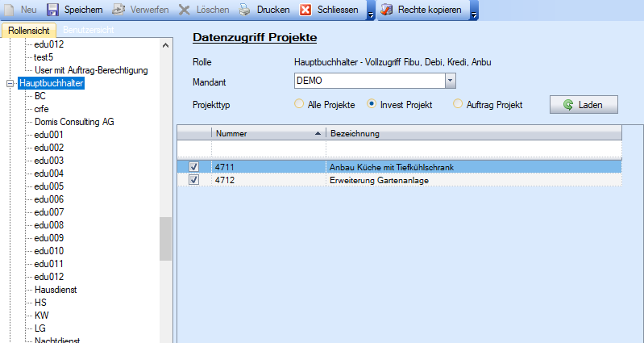644x343 pixels.
Task: Click the Drucken printer icon
Action: click(245, 10)
